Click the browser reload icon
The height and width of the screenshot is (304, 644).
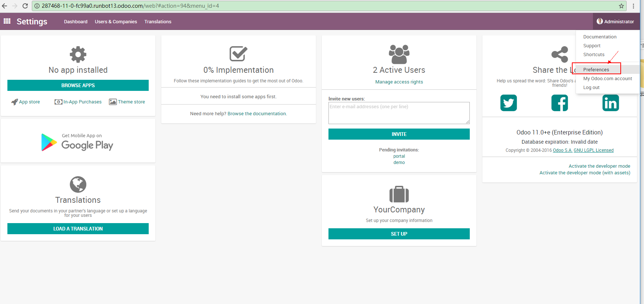tap(25, 6)
